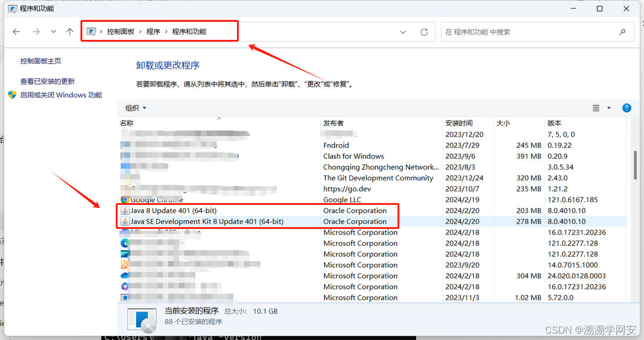Click the 391 MB size cell
The height and width of the screenshot is (340, 644).
[x=529, y=156]
